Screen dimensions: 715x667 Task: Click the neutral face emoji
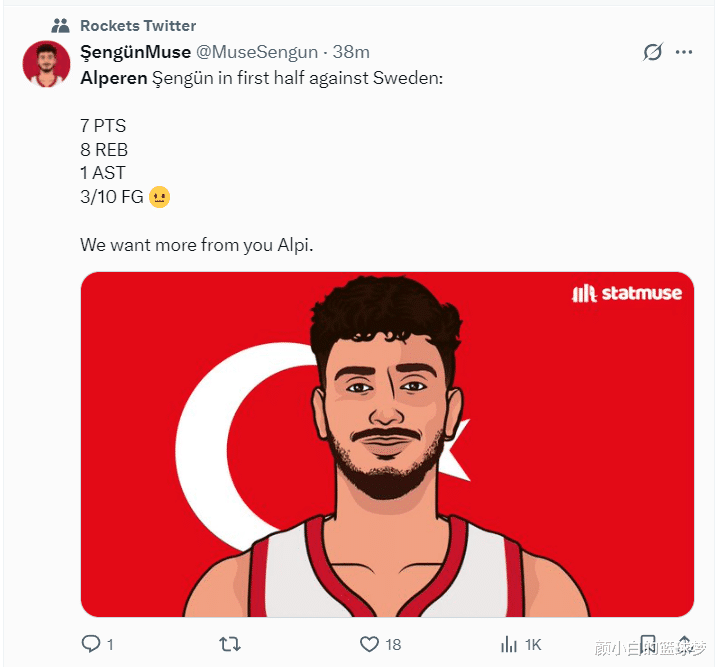(x=159, y=197)
